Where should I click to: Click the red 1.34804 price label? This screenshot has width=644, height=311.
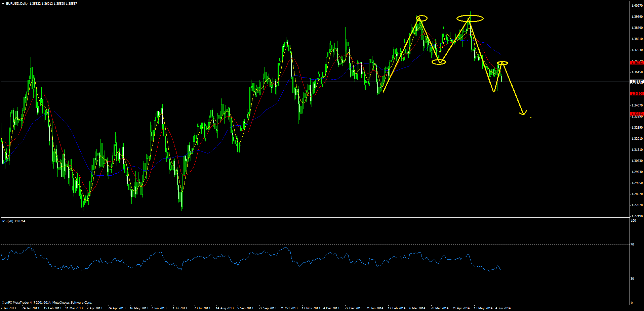pyautogui.click(x=637, y=94)
